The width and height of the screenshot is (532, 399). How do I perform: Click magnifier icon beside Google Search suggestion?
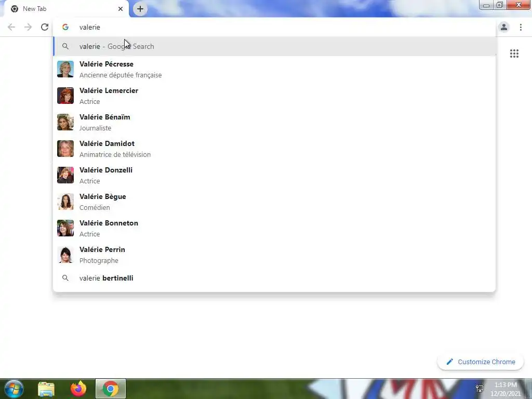(65, 46)
